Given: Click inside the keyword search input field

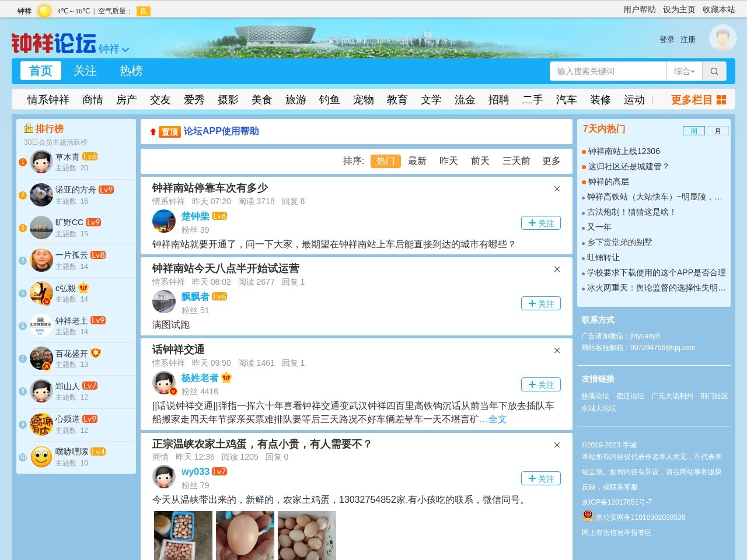Looking at the screenshot, I should pos(607,71).
